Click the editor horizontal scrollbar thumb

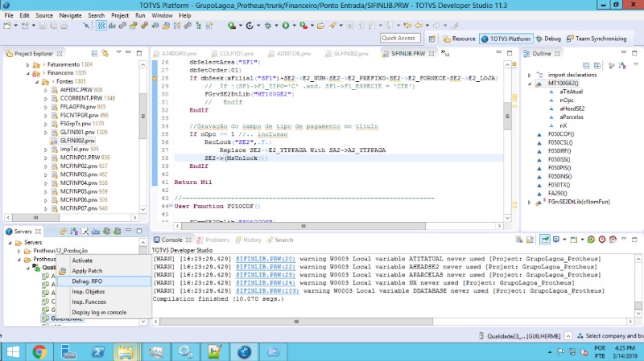303,226
